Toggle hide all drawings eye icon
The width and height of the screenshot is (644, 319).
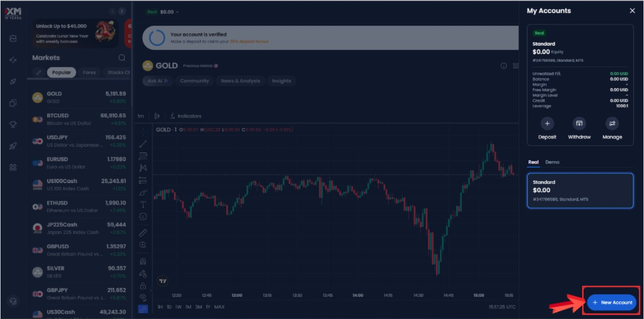(143, 297)
